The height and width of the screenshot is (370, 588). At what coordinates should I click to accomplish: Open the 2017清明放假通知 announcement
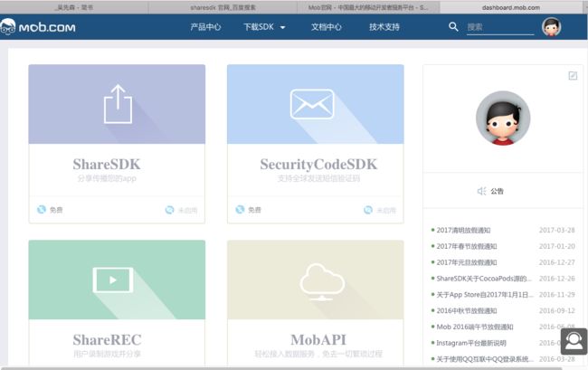463,230
